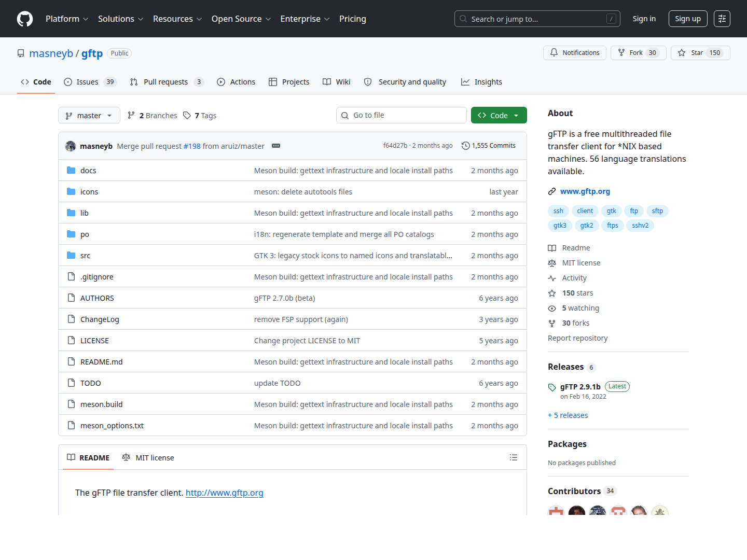Image resolution: width=747 pixels, height=560 pixels.
Task: Click the lib folder icon
Action: tap(71, 213)
